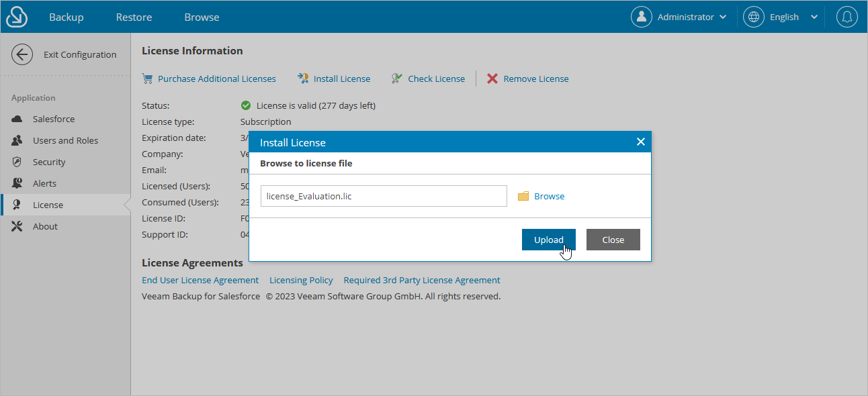
Task: Click the Security shield icon
Action: click(17, 162)
